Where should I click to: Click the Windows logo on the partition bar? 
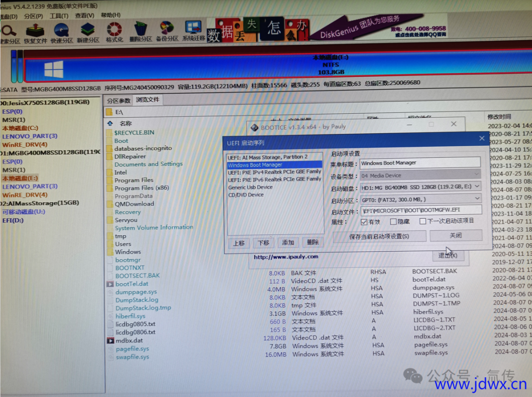pos(54,69)
